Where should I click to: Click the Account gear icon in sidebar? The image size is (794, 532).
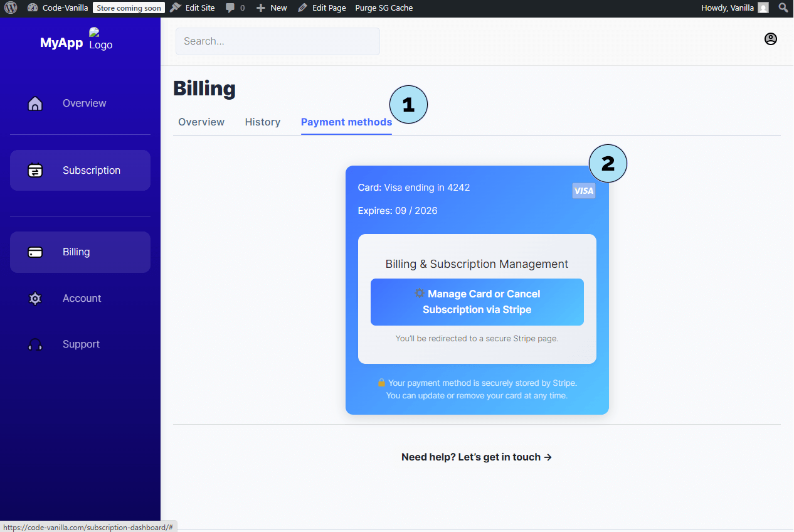[35, 299]
